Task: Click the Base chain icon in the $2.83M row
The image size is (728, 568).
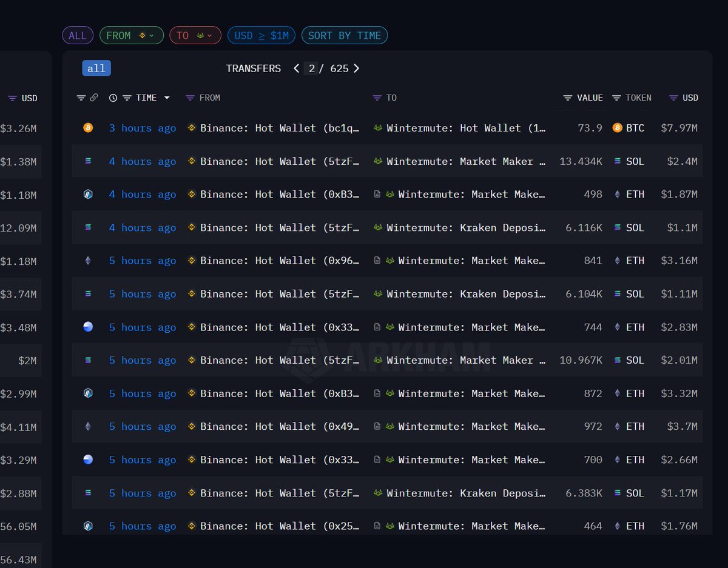Action: click(88, 327)
